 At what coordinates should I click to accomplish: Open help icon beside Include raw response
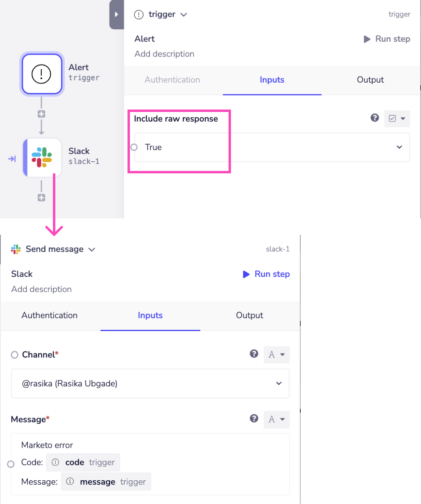pyautogui.click(x=374, y=118)
